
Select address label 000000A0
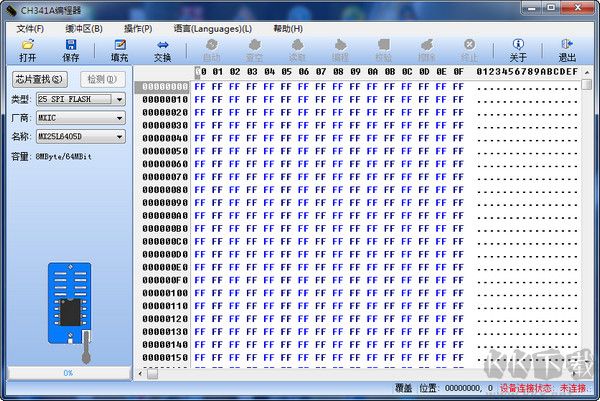[x=165, y=216]
